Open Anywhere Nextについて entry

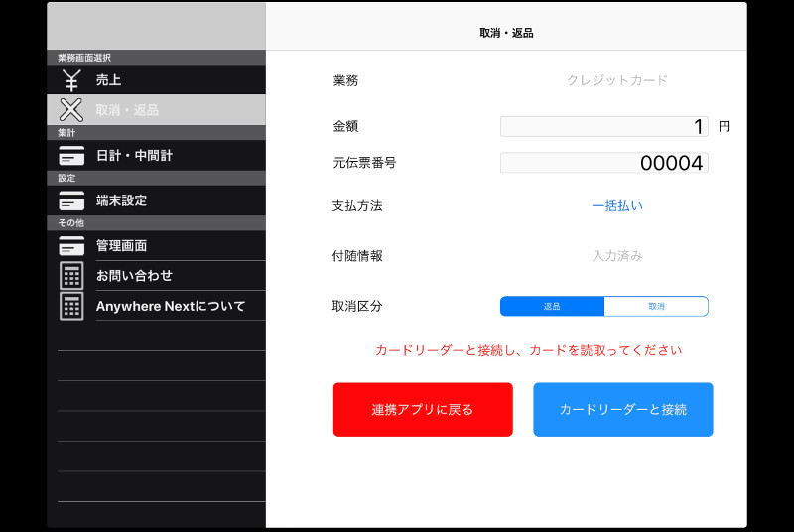point(156,306)
